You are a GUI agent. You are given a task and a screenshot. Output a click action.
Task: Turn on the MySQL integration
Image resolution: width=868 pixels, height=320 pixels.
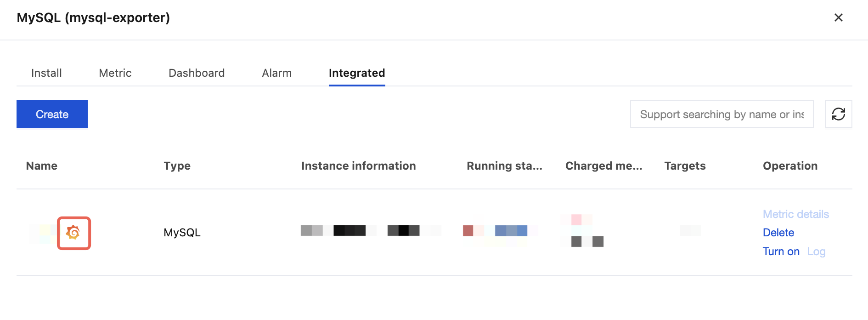point(781,251)
